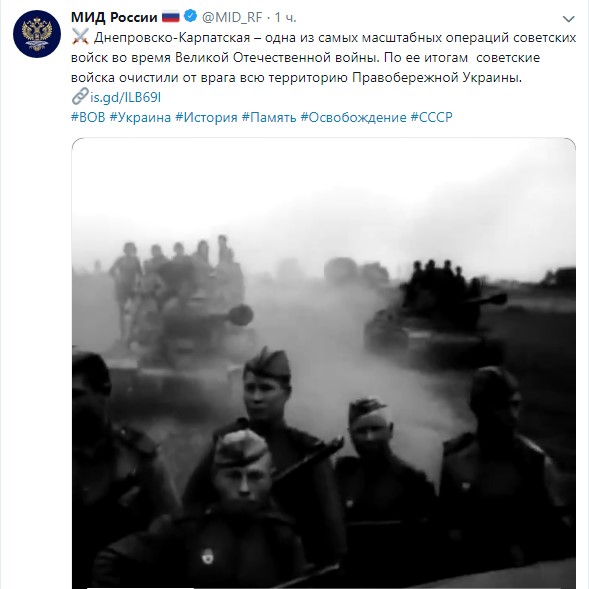Screen dimensions: 589x589
Task: Open the #Украина hashtag
Action: click(140, 117)
